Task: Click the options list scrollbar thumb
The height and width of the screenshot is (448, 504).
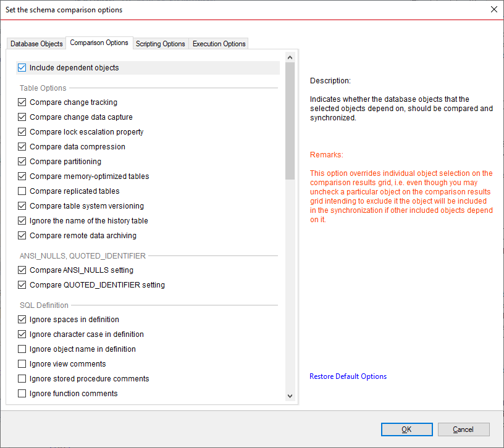Action: [x=290, y=120]
